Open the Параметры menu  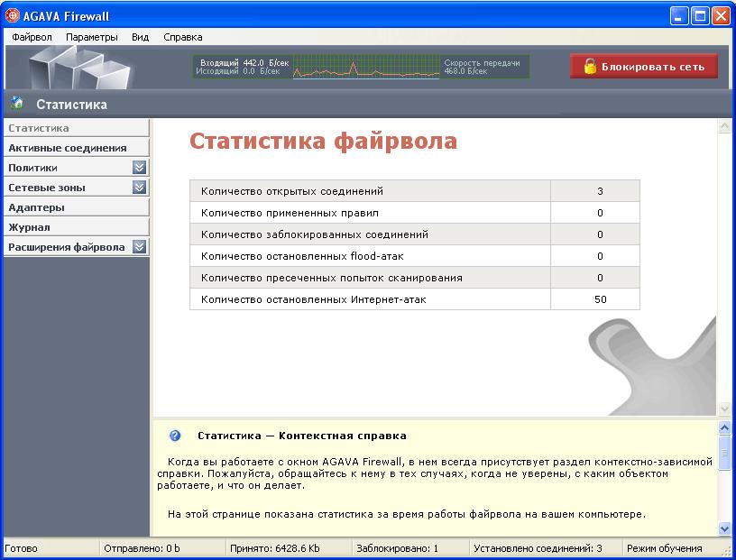pos(91,37)
